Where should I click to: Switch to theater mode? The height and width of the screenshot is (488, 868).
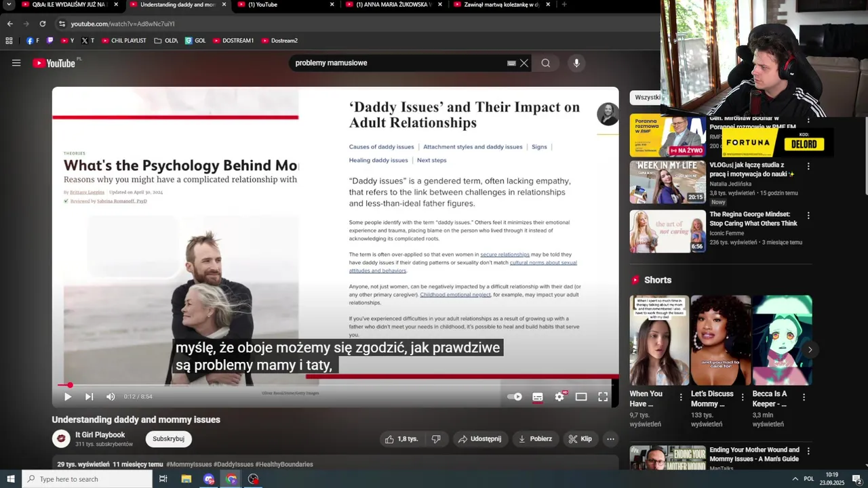581,396
